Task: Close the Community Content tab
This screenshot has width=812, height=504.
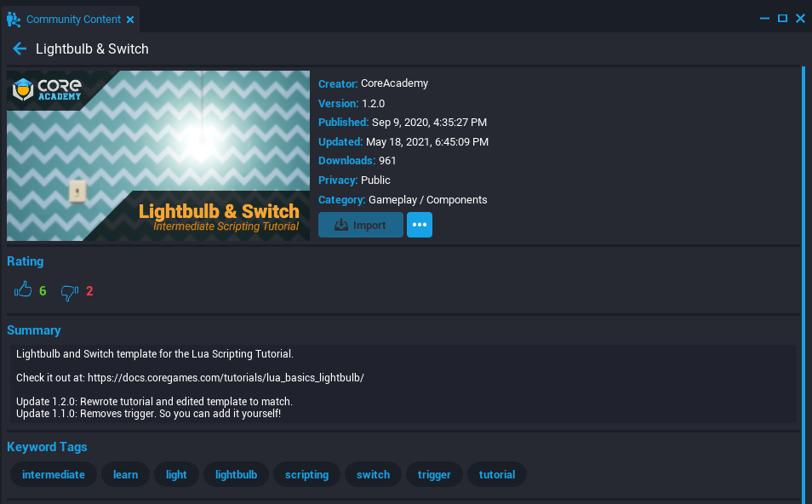Action: coord(130,19)
